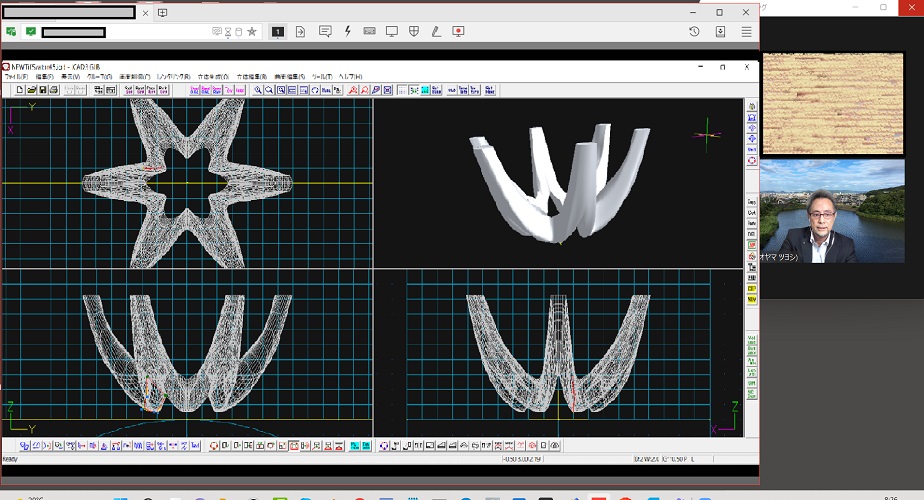This screenshot has height=500, width=924.
Task: Toggle the favorite star for this connection
Action: point(252,32)
